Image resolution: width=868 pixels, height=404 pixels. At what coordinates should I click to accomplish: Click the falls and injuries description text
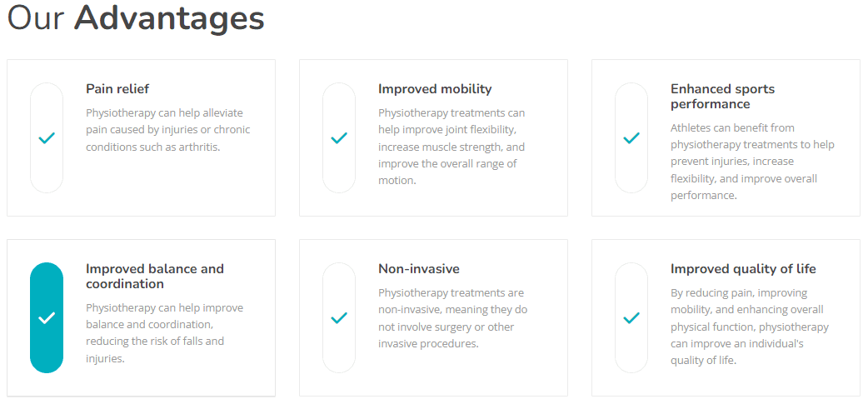click(x=154, y=333)
